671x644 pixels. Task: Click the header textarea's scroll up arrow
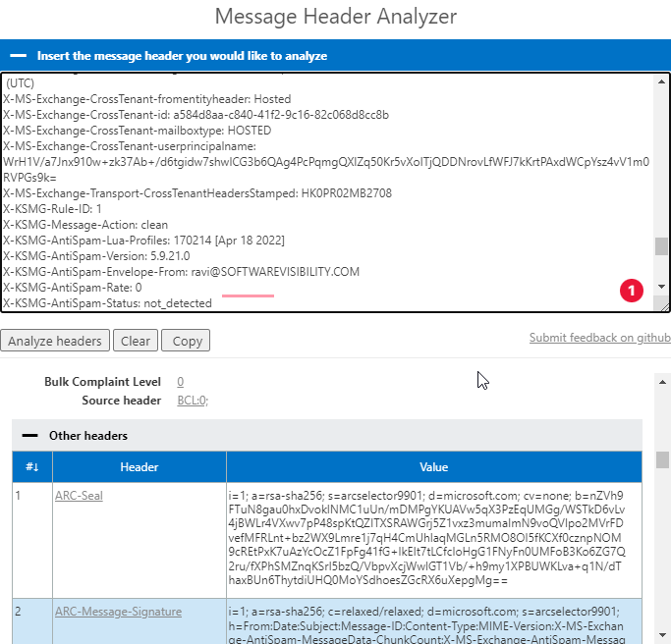pos(661,81)
